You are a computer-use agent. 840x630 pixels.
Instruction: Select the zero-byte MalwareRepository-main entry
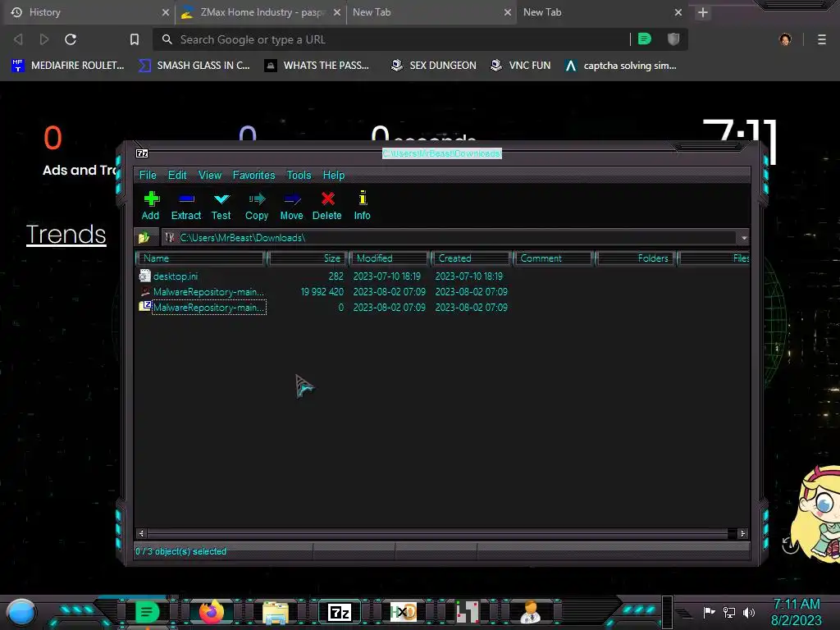pos(442,308)
